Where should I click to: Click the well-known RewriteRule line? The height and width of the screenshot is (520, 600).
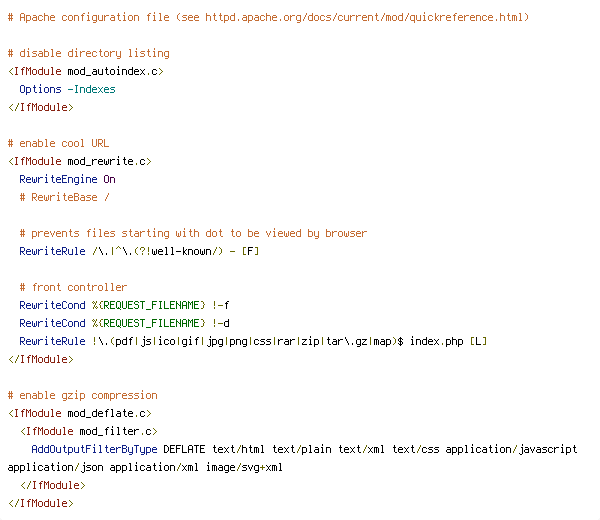tap(139, 251)
